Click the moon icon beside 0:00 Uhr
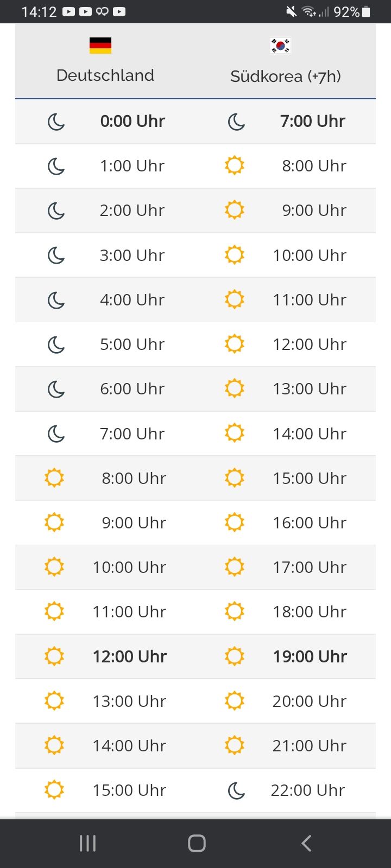391x868 pixels. (x=56, y=122)
